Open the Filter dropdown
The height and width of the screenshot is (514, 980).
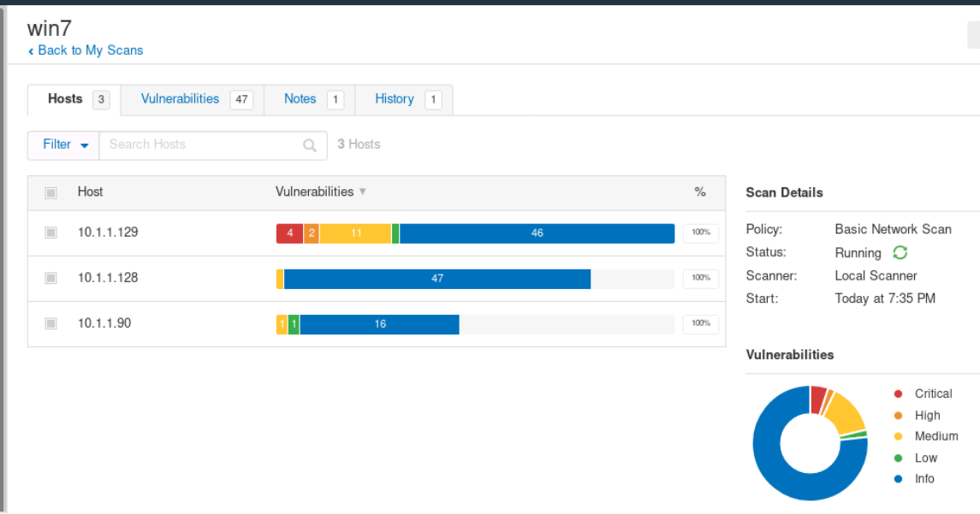pos(63,145)
